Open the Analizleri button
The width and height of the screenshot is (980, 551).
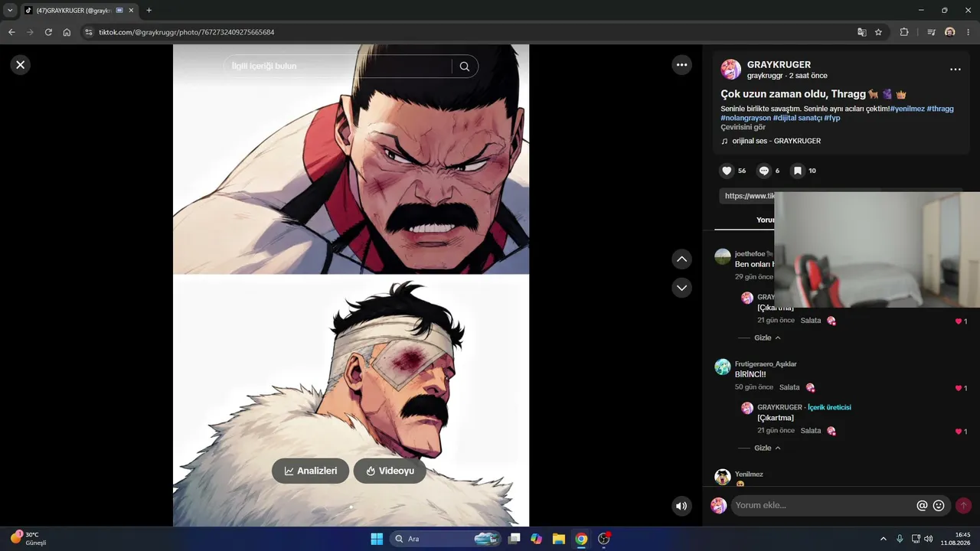coord(310,471)
